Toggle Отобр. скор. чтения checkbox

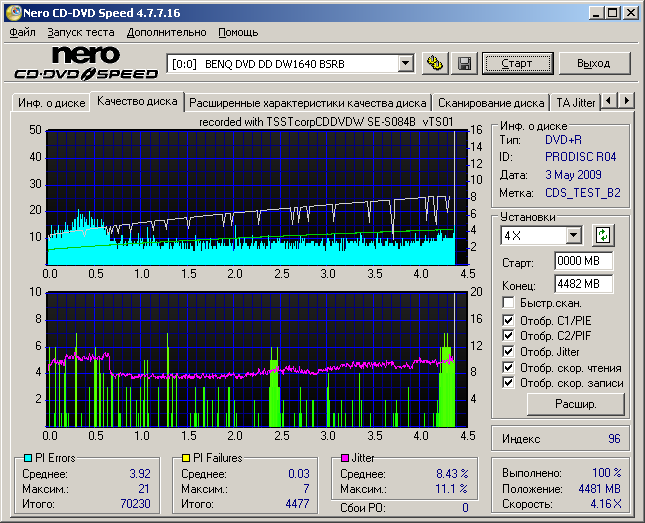[509, 367]
